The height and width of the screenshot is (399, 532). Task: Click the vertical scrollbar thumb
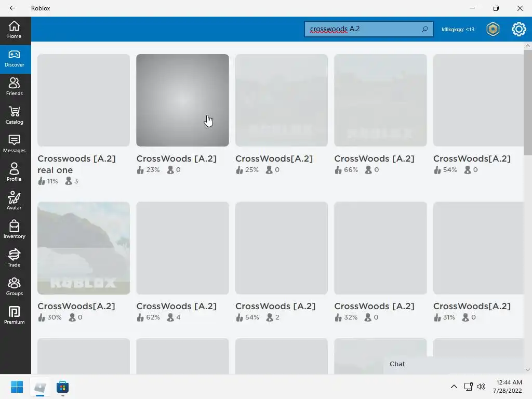pyautogui.click(x=528, y=102)
